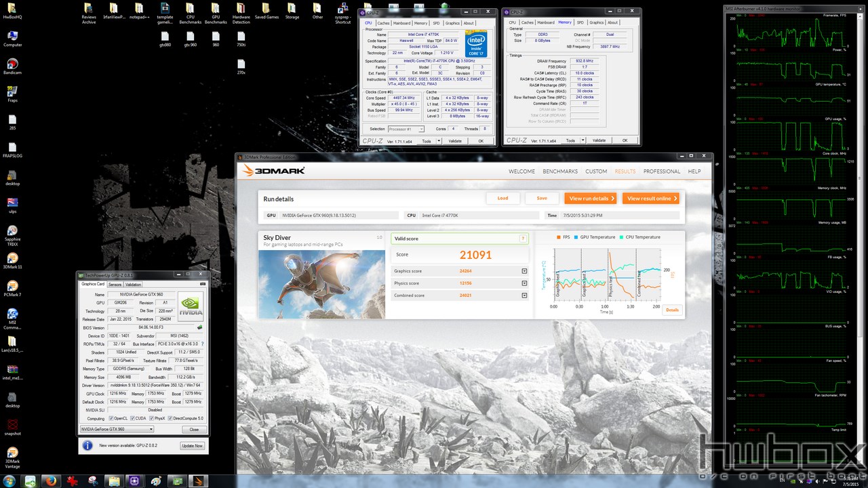The width and height of the screenshot is (868, 488).
Task: Click the View result online button
Action: pos(650,199)
